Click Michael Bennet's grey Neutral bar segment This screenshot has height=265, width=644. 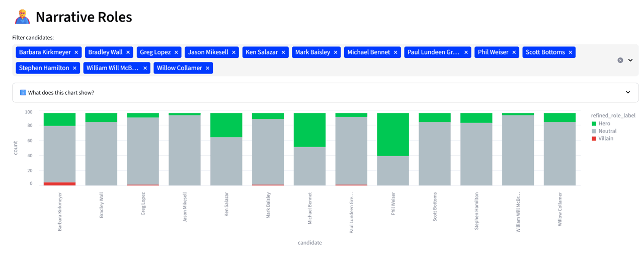pos(309,166)
